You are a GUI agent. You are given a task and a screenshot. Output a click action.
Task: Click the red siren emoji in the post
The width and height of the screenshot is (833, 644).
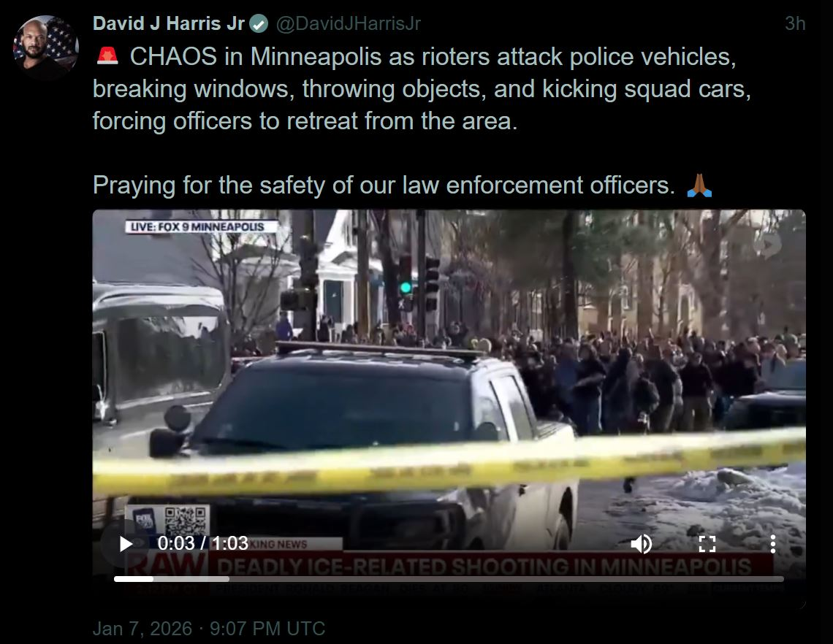point(107,55)
